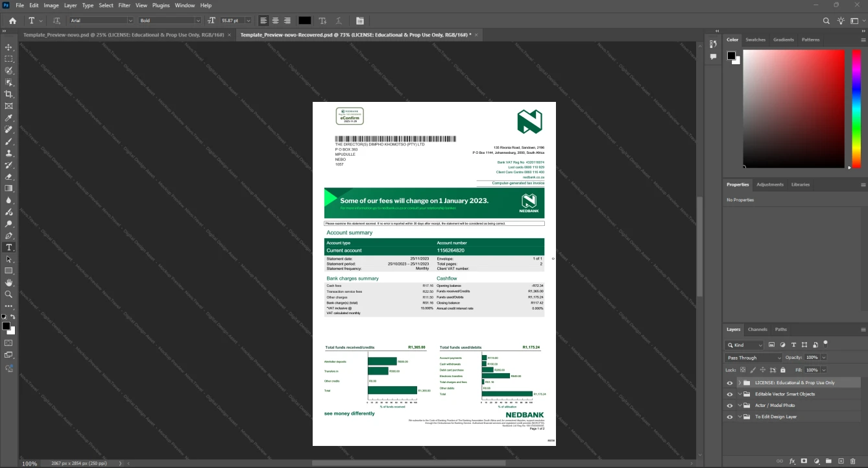
Task: Open the Character and Paragraph panels icon
Action: coord(360,21)
